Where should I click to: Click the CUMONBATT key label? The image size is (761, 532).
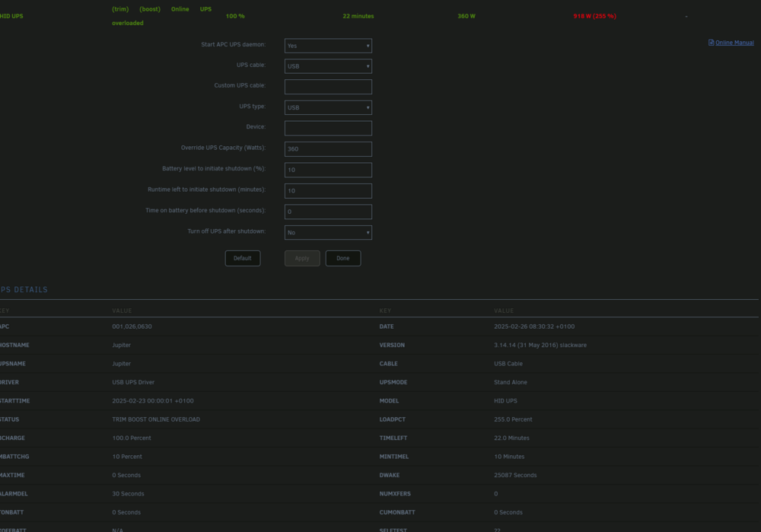[397, 512]
